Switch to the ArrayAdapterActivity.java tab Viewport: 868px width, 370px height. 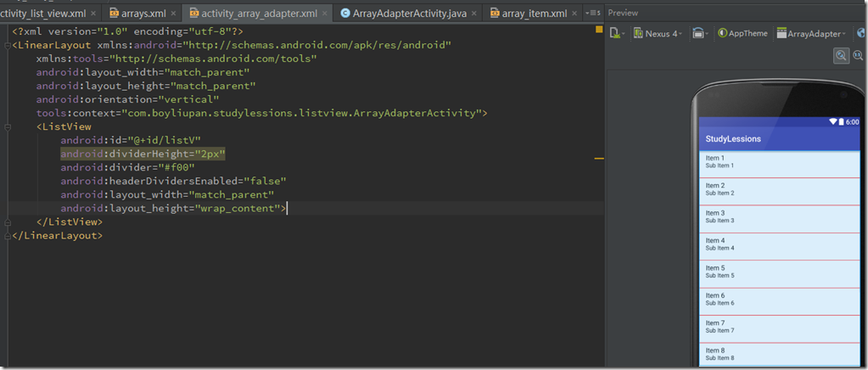point(403,14)
